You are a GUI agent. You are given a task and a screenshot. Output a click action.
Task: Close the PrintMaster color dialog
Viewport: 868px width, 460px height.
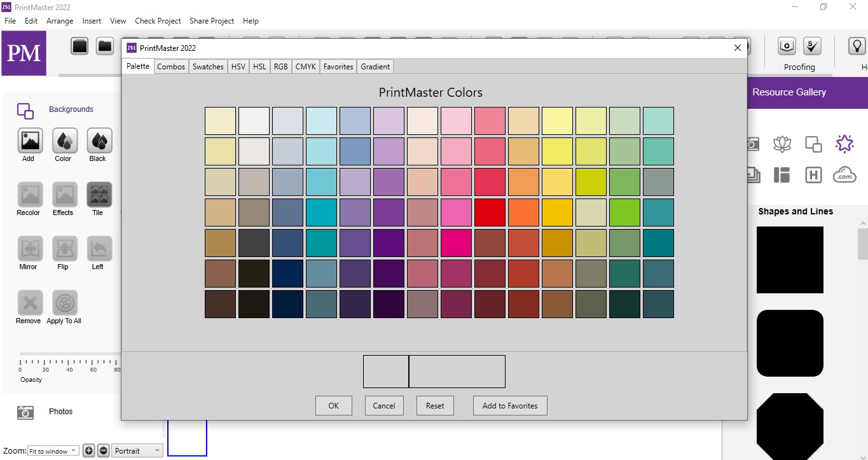[x=738, y=48]
